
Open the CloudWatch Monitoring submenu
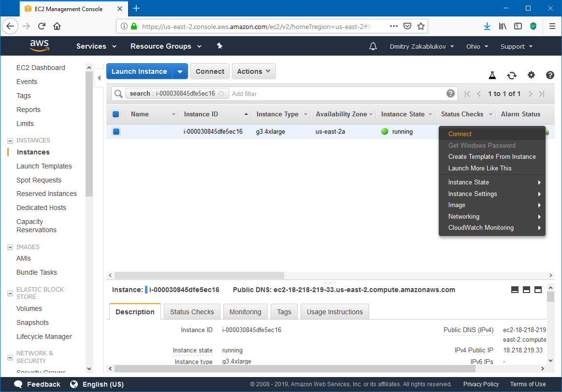pos(492,228)
